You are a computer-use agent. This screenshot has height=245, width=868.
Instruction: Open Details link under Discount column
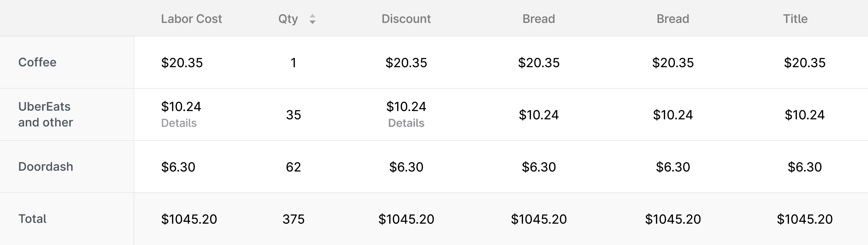[x=406, y=123]
